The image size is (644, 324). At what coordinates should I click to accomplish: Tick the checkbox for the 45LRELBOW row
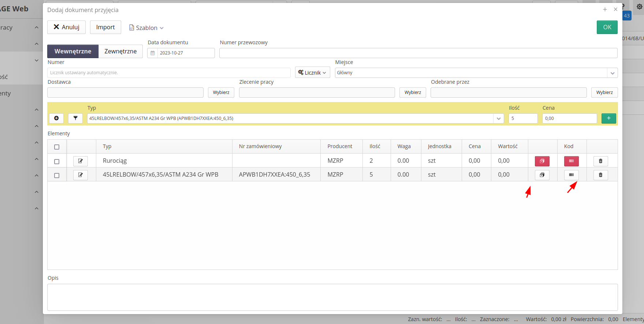click(x=57, y=175)
